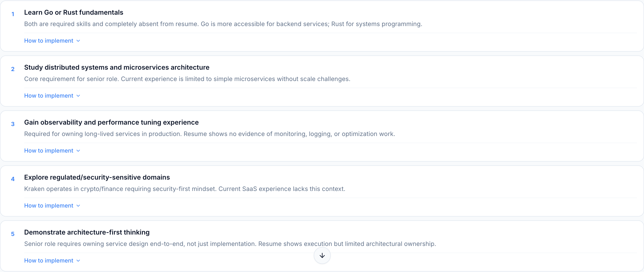Click the "Learn Go or Rust fundamentals" heading
This screenshot has height=272, width=644.
(73, 13)
